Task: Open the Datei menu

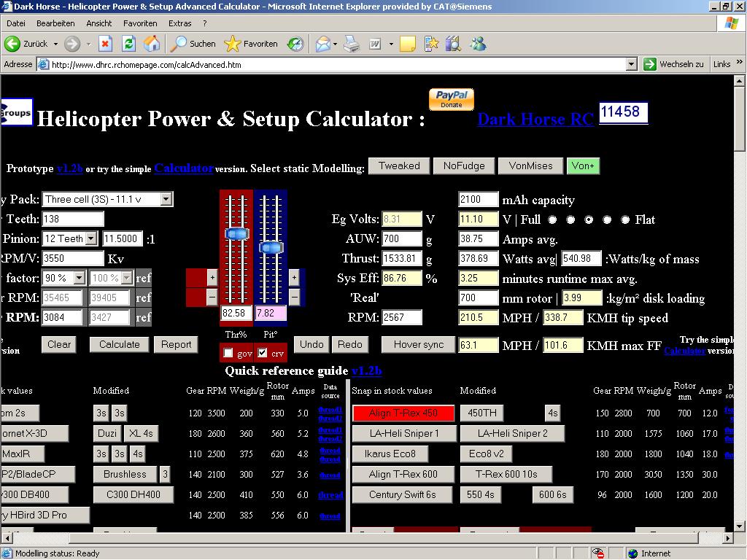Action: (x=16, y=23)
